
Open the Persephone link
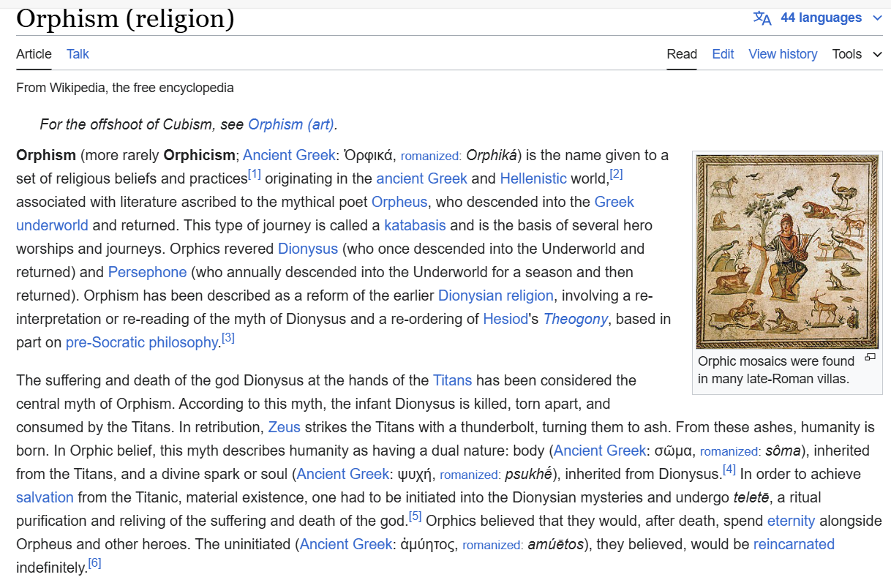pyautogui.click(x=147, y=272)
